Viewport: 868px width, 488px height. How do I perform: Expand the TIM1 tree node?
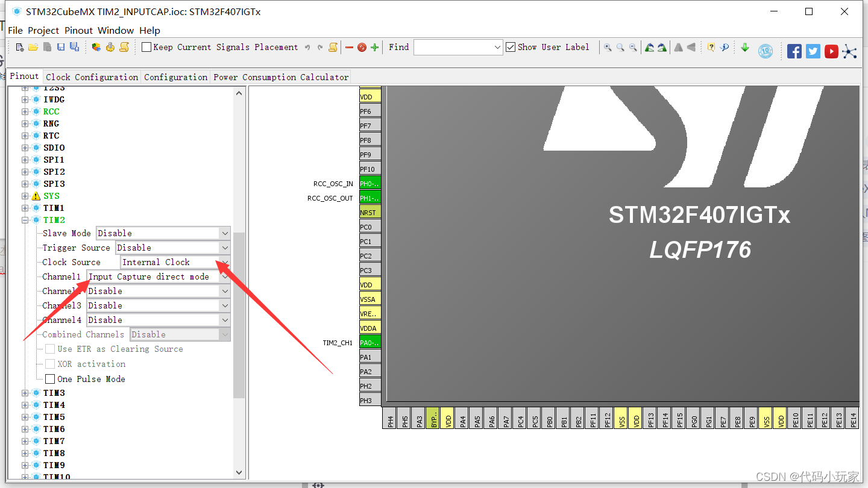(x=25, y=208)
